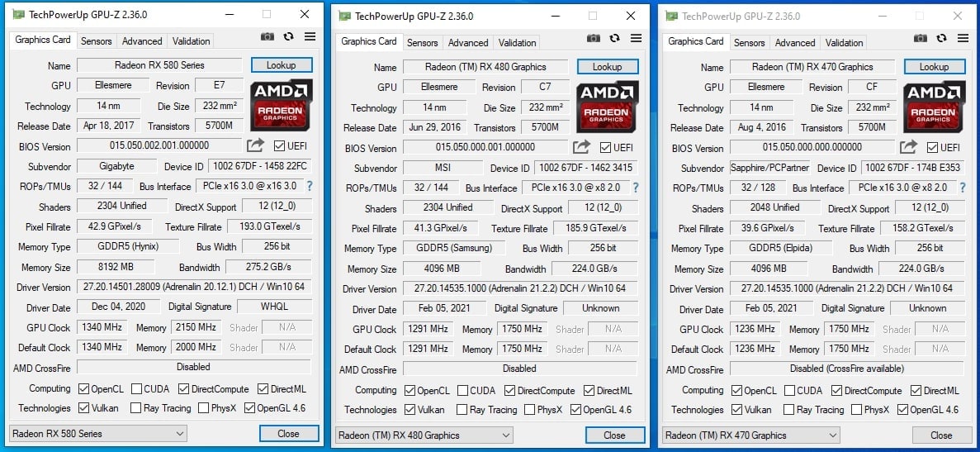
Task: Click the Bus Interface question mark in RX 580 window
Action: [310, 186]
